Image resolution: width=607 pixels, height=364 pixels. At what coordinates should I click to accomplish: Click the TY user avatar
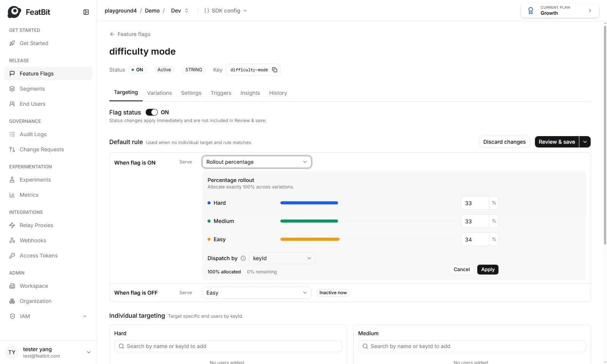pyautogui.click(x=12, y=352)
